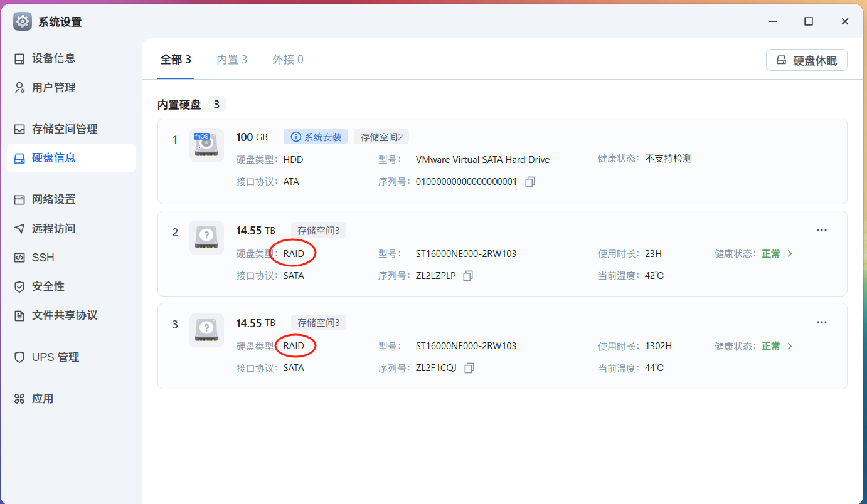Copy serial number ZL2LZPLP

pyautogui.click(x=468, y=276)
